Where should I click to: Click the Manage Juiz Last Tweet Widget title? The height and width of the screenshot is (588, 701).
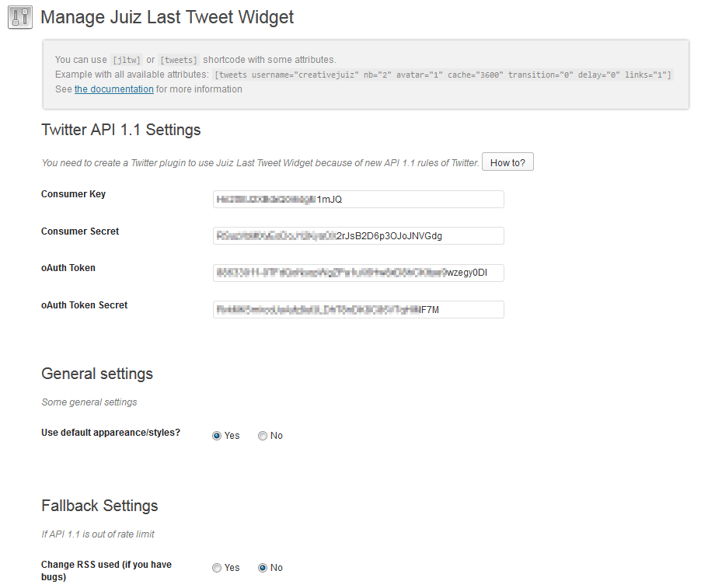coord(167,17)
